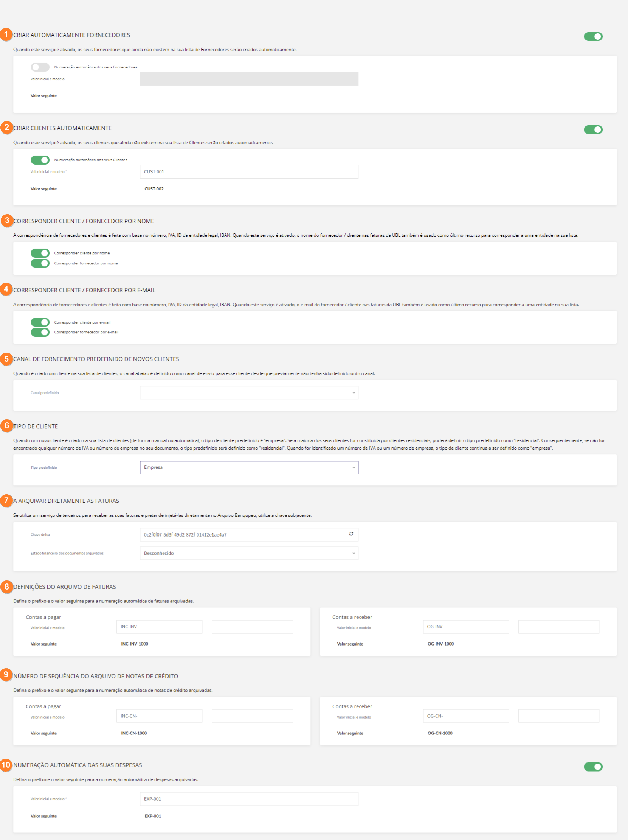The width and height of the screenshot is (628, 840).
Task: Click empty number field next to INC-INV-
Action: [x=252, y=627]
